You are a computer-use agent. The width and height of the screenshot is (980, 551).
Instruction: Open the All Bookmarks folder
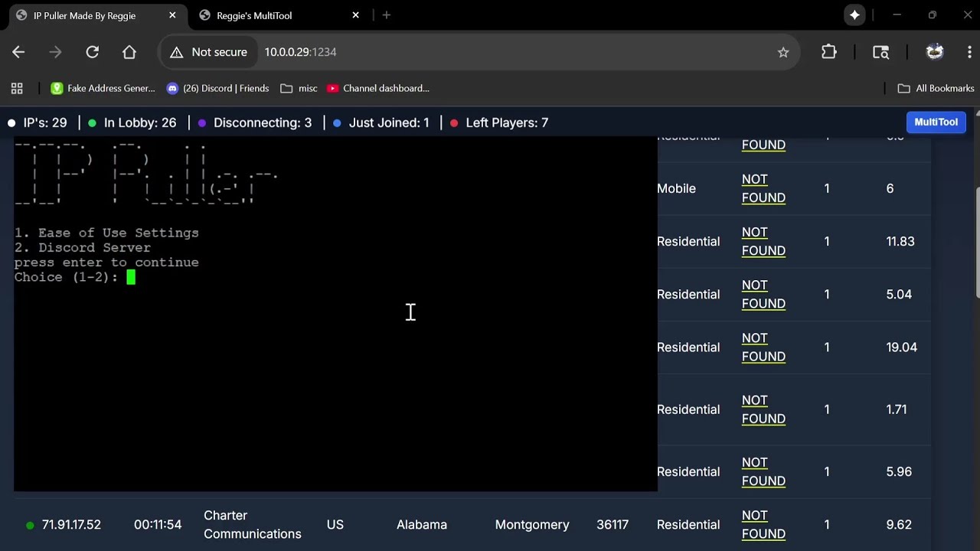pyautogui.click(x=936, y=88)
